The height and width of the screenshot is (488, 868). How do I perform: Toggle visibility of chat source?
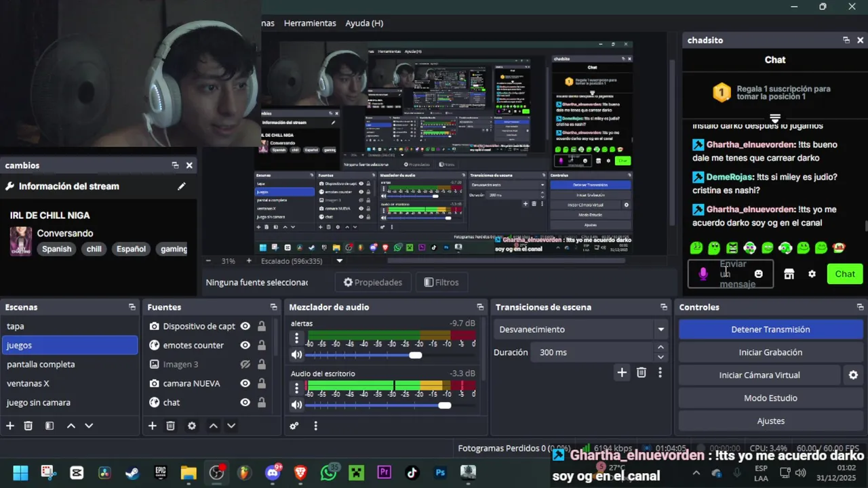245,402
